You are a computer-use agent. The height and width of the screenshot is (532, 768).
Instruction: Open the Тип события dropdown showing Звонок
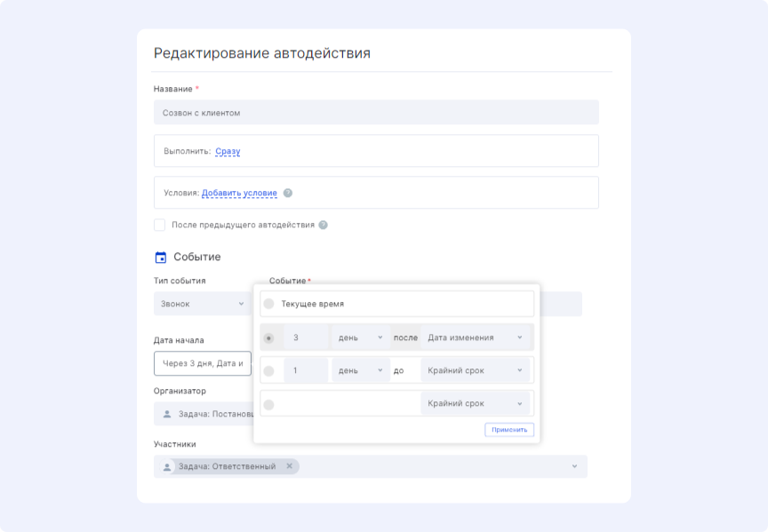click(x=202, y=304)
